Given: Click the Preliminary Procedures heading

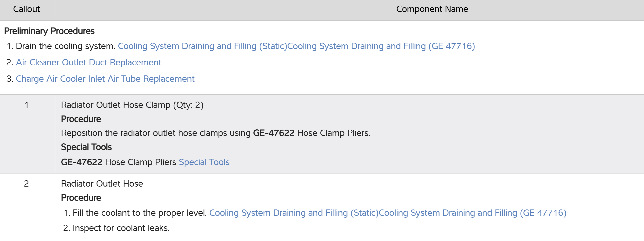Looking at the screenshot, I should pos(49,31).
